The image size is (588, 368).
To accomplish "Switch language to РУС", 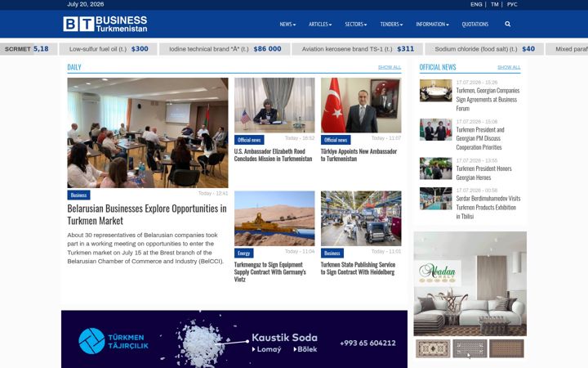I will [x=512, y=5].
